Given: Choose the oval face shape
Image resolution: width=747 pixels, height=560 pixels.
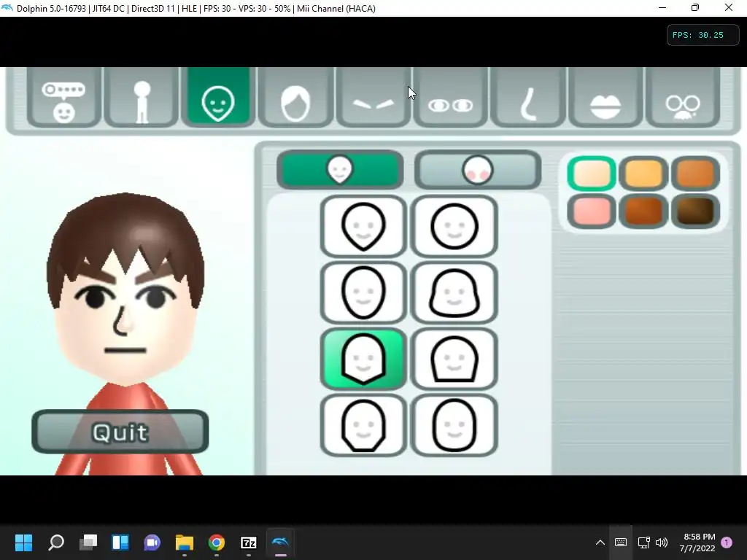Looking at the screenshot, I should click(363, 292).
